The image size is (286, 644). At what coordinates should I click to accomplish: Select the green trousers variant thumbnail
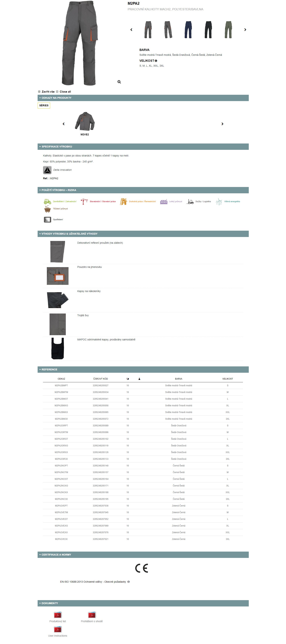click(x=228, y=30)
